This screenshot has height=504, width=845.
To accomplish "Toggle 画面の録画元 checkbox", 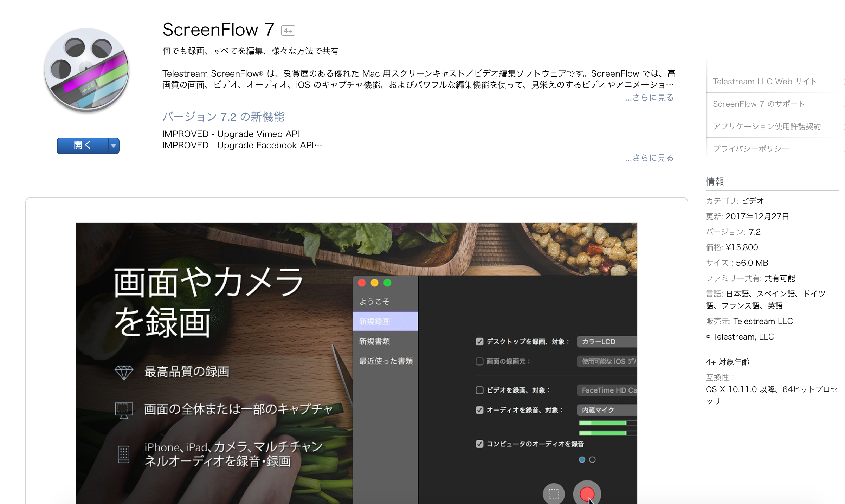I will point(479,361).
